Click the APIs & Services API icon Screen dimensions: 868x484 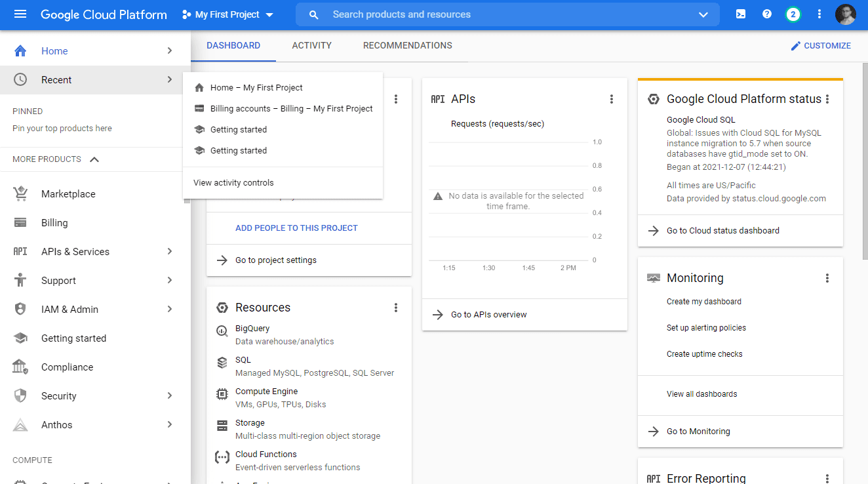tap(20, 251)
